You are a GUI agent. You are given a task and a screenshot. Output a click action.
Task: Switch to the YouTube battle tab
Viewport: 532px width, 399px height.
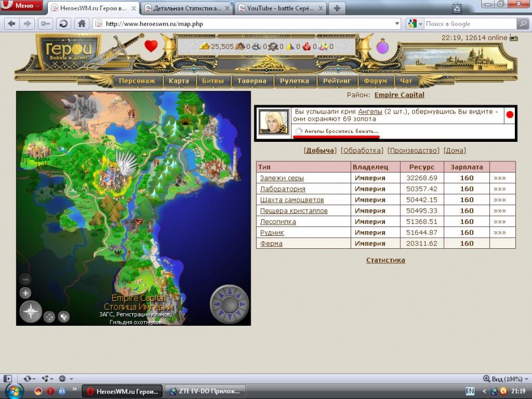tap(280, 8)
